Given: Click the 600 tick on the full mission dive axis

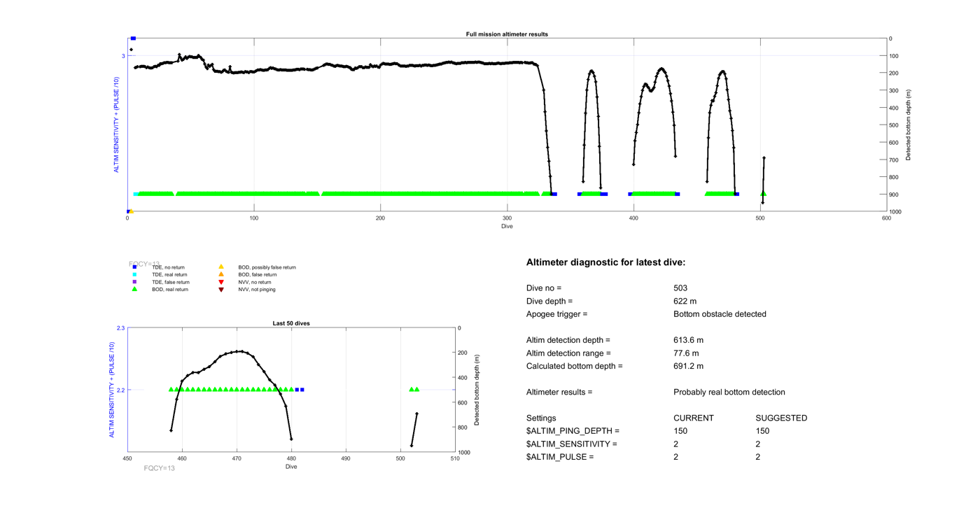Looking at the screenshot, I should 886,219.
